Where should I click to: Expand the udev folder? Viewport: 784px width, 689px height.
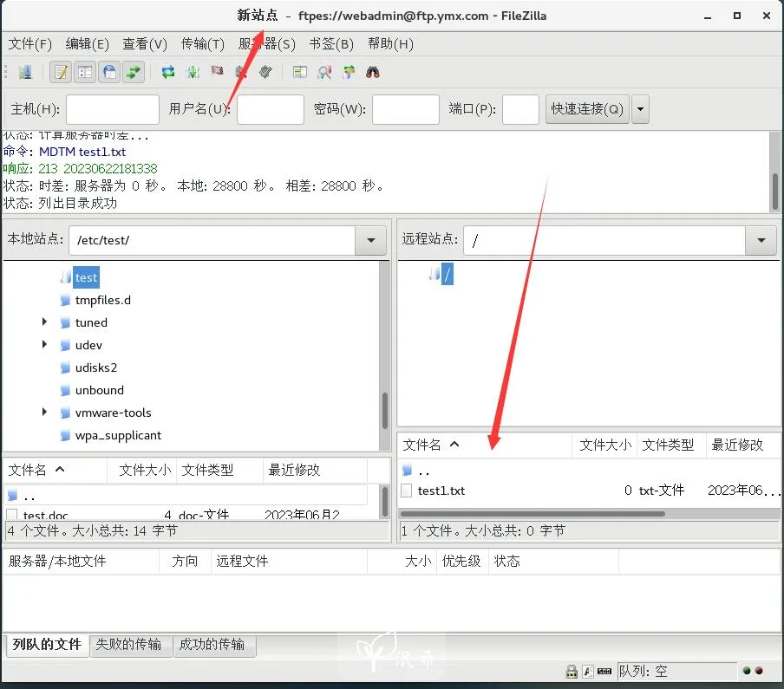pyautogui.click(x=44, y=344)
